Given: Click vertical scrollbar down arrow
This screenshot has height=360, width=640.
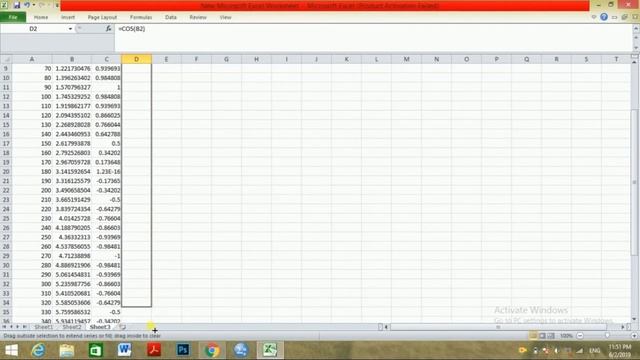Looking at the screenshot, I should coord(634,319).
